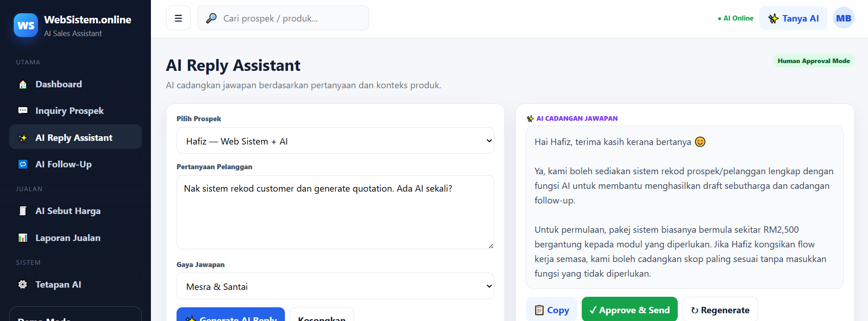868x321 pixels.
Task: Click the AI Online status indicator
Action: [x=735, y=18]
